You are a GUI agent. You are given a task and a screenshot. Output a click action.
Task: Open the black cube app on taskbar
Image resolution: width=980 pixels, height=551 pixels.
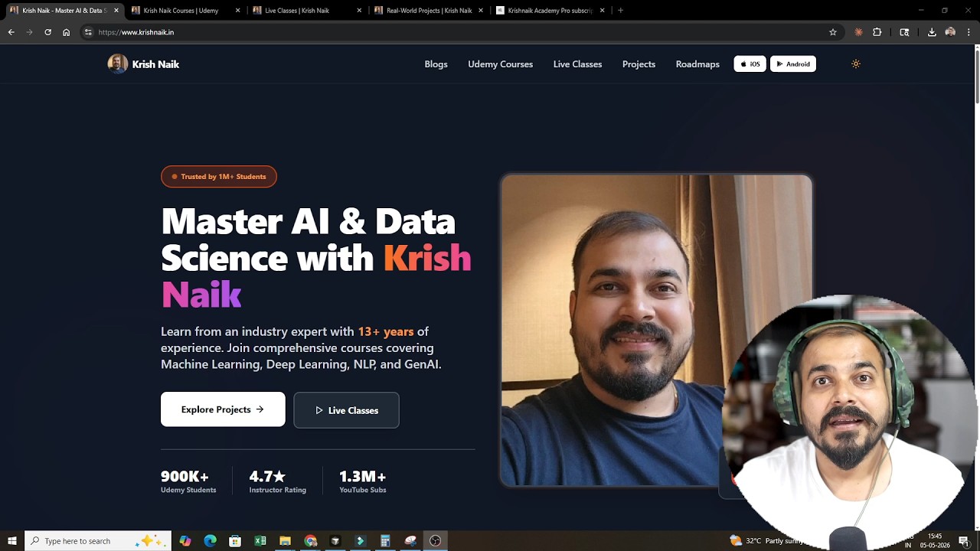[335, 541]
